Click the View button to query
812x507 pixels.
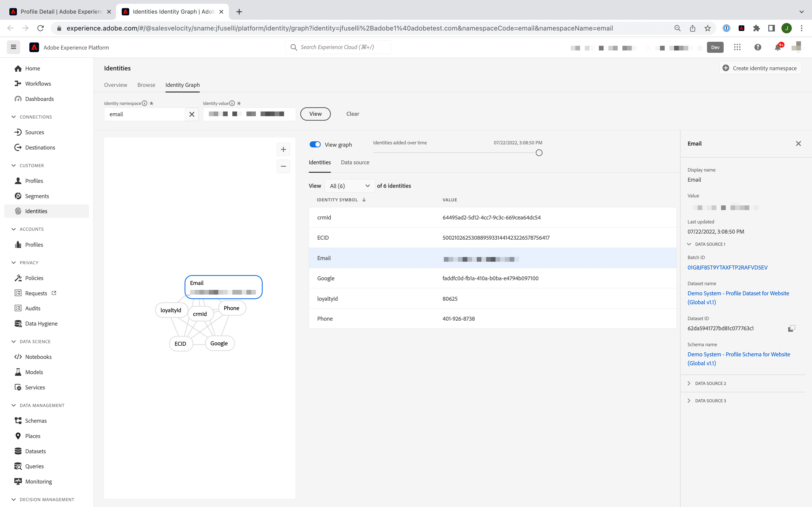point(315,114)
